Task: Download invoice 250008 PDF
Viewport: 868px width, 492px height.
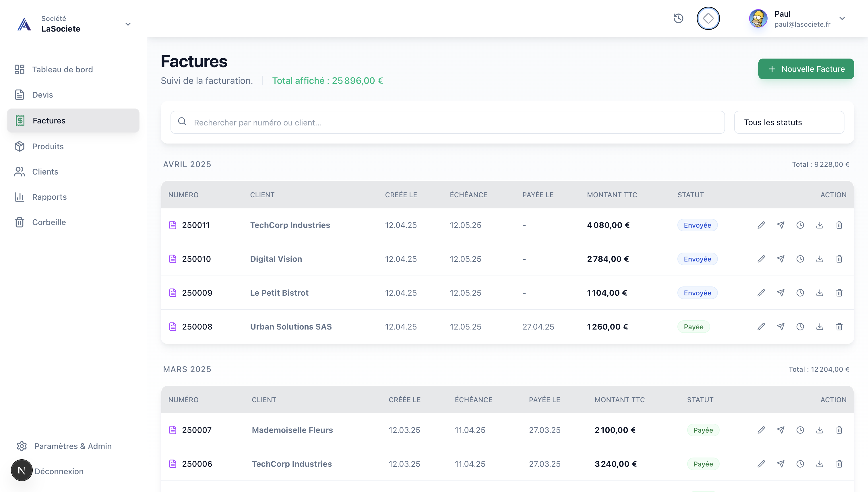Action: pos(820,327)
